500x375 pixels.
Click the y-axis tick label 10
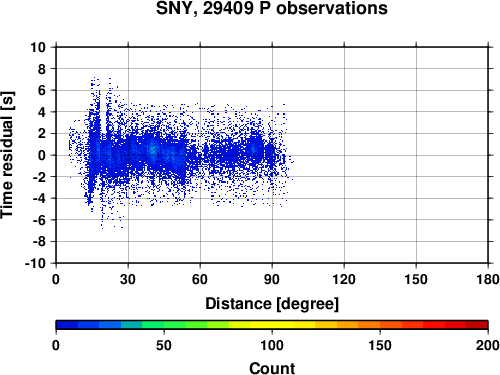[x=38, y=47]
